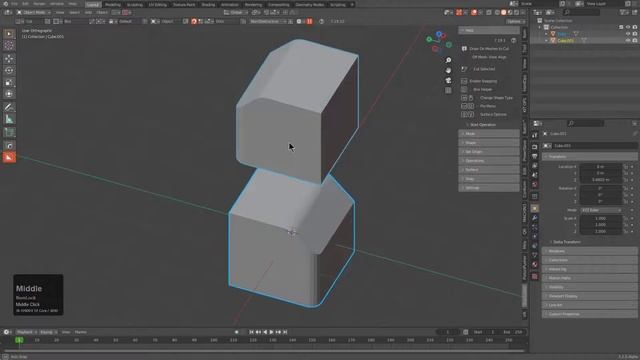This screenshot has width=640, height=360.
Task: Collapse the Transform panel
Action: (589, 157)
